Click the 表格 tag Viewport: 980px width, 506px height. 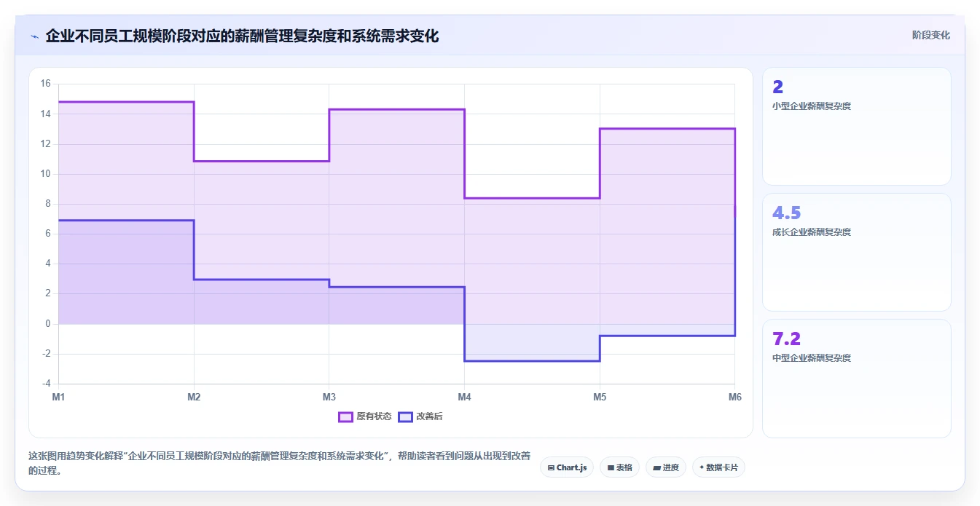(619, 467)
